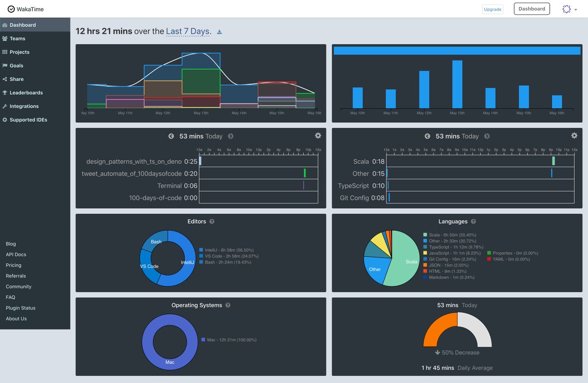Click the YAML legend color swatch
This screenshot has width=588, height=383.
(x=490, y=259)
